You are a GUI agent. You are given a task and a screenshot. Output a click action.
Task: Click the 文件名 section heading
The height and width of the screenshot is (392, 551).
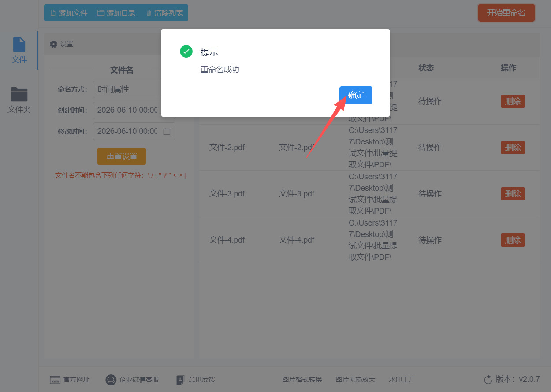(x=122, y=70)
